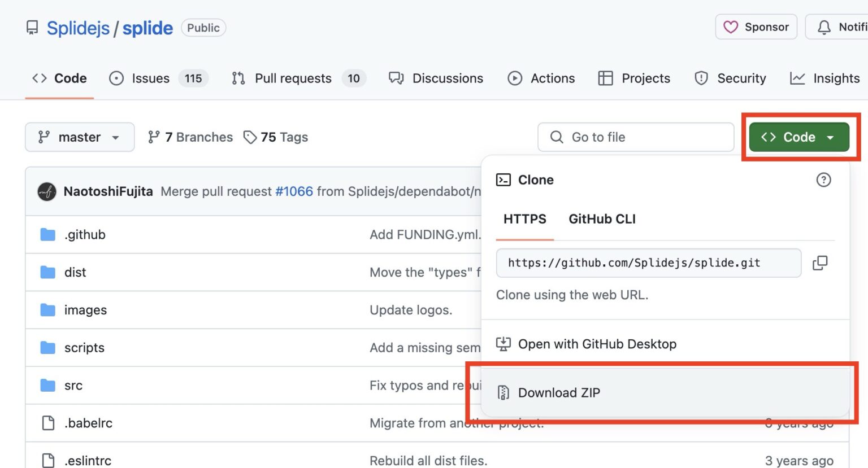Open pull request #1066 link
The width and height of the screenshot is (868, 468).
tap(294, 191)
